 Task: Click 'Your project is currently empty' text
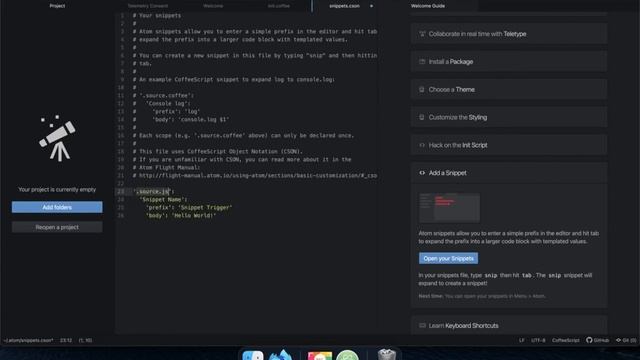pyautogui.click(x=57, y=189)
